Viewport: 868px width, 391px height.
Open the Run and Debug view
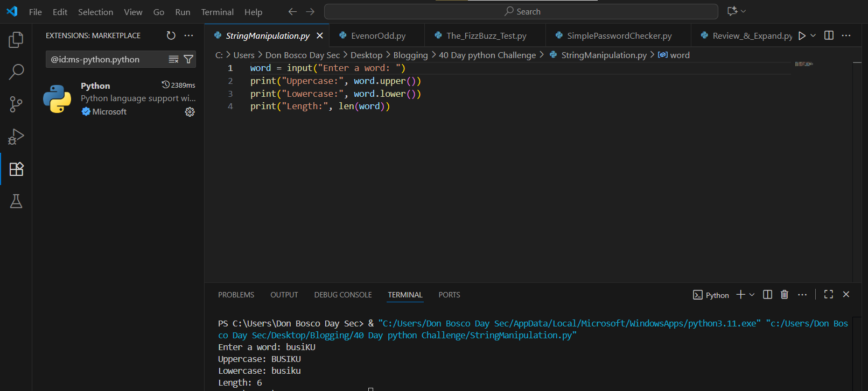16,137
